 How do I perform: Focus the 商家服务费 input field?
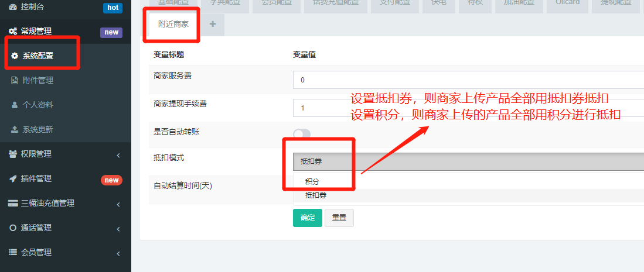[x=468, y=80]
